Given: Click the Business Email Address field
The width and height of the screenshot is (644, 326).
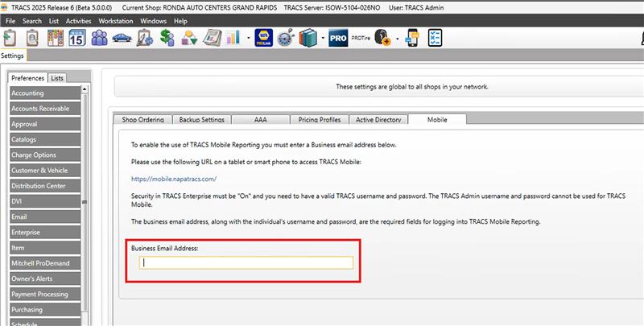Looking at the screenshot, I should (246, 262).
